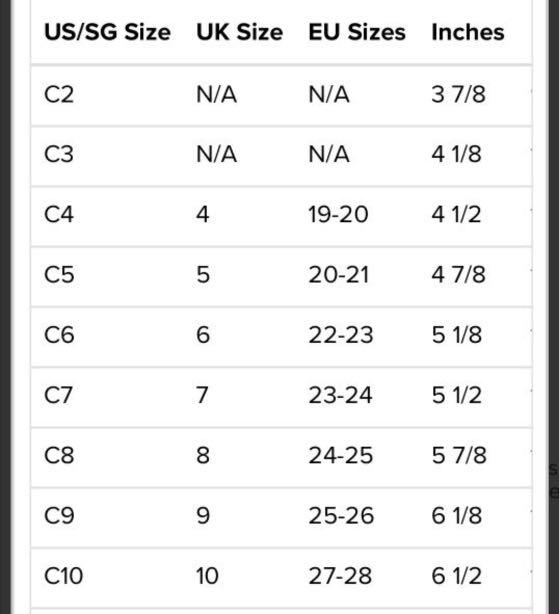Select the C2 size cell
559x614 pixels.
[x=59, y=94]
